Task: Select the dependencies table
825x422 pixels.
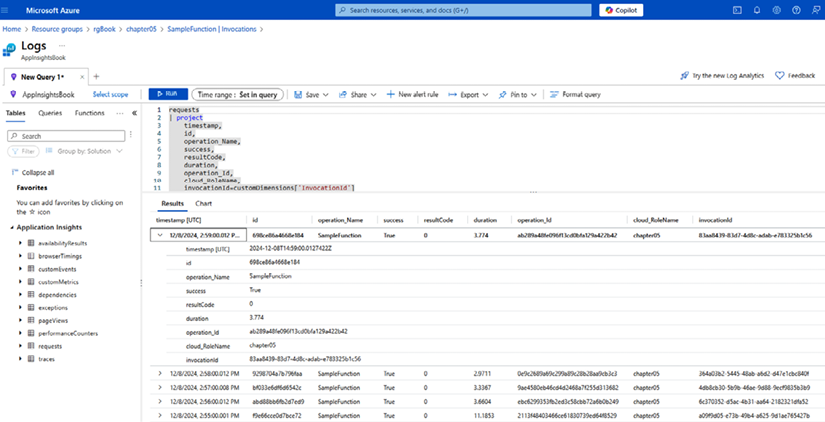Action: tap(57, 295)
